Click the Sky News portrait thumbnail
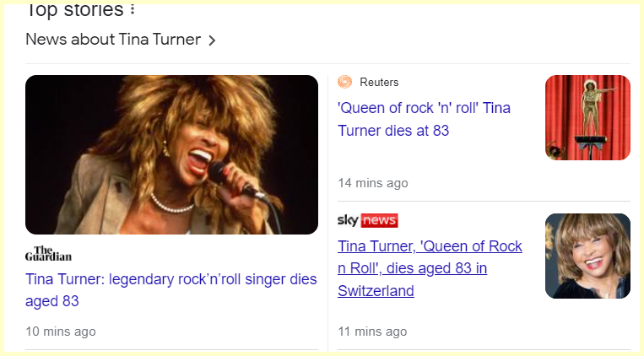The width and height of the screenshot is (644, 356). click(587, 256)
